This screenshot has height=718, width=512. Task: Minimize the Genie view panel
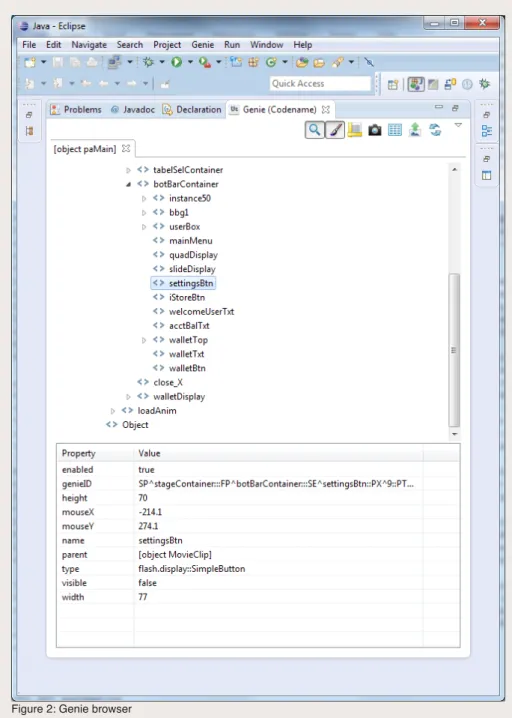(x=439, y=108)
